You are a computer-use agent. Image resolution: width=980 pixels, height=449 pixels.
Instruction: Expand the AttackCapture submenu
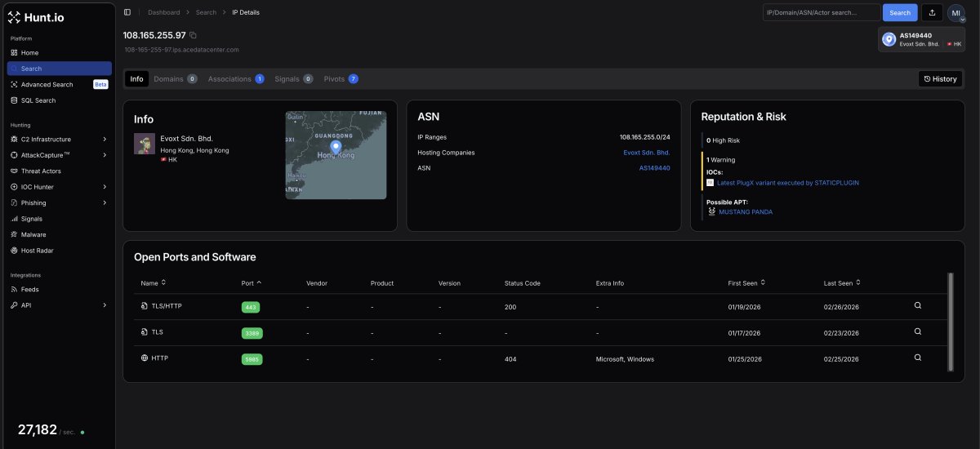(105, 155)
